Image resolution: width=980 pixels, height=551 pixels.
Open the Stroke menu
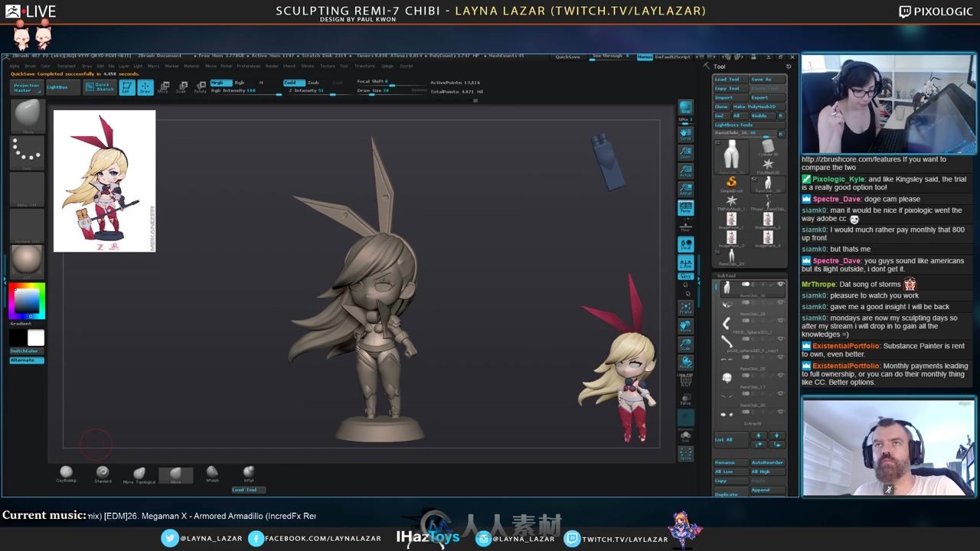point(308,66)
